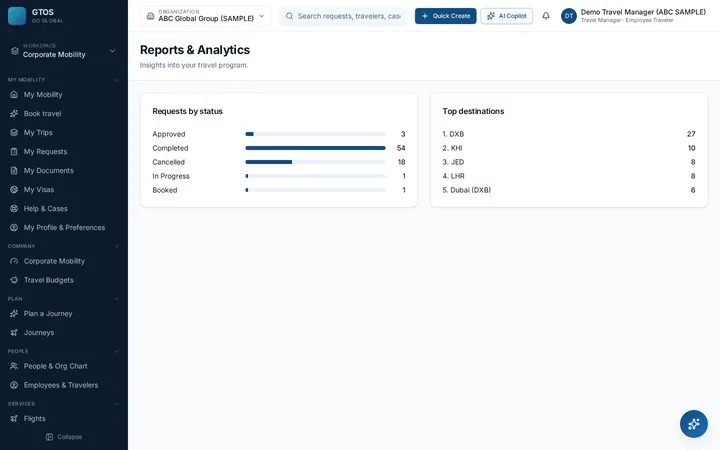This screenshot has height=450, width=720.
Task: Click the Journeys plane icon
Action: [14, 332]
